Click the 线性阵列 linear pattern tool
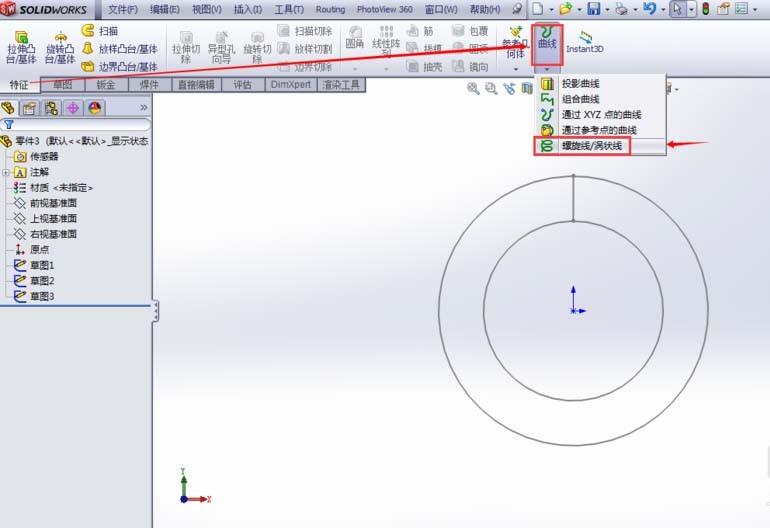Image resolution: width=770 pixels, height=528 pixels. point(386,42)
